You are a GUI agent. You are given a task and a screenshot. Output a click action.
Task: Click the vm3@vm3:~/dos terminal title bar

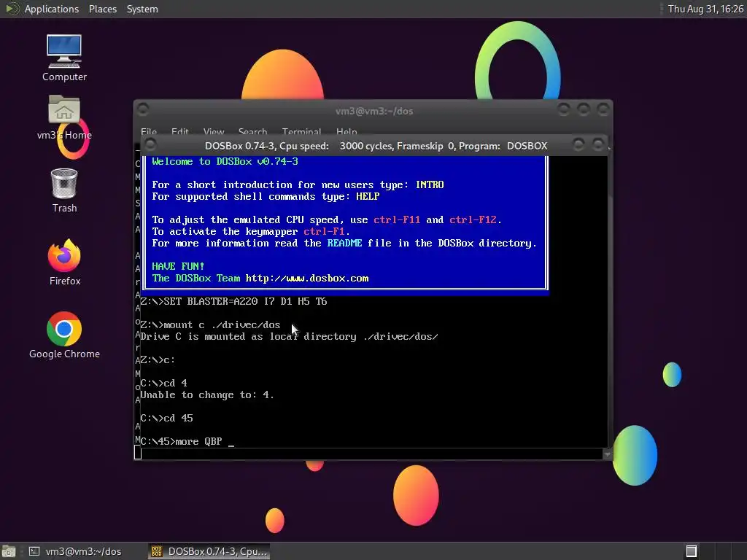(374, 111)
